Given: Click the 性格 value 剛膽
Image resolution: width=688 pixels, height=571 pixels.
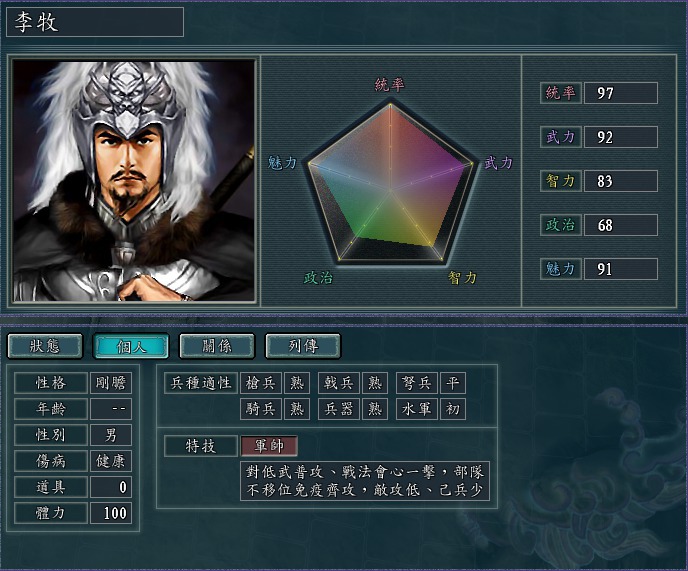Looking at the screenshot, I should [111, 383].
